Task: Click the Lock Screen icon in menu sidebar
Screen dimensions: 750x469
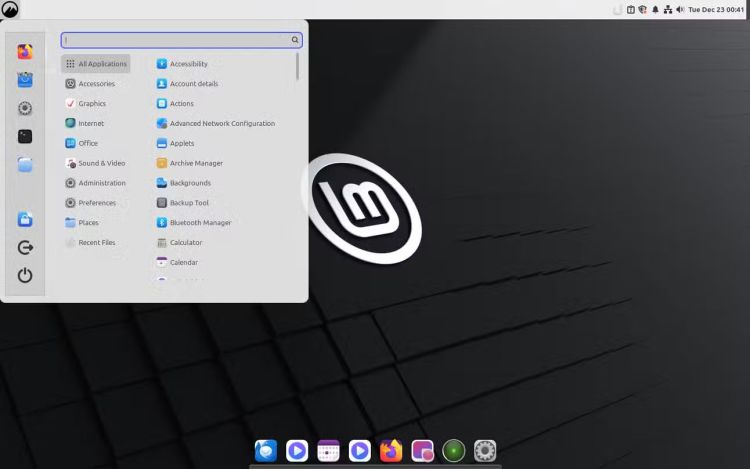Action: click(25, 219)
